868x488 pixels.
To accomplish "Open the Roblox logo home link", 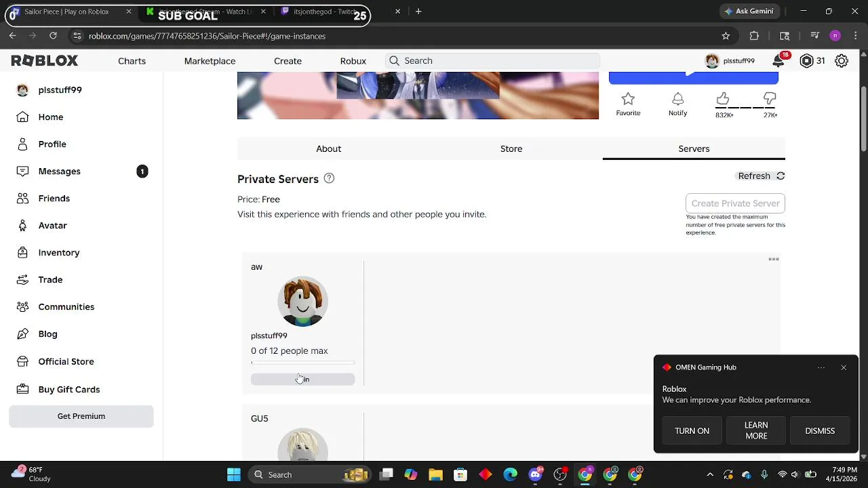I will click(x=45, y=61).
